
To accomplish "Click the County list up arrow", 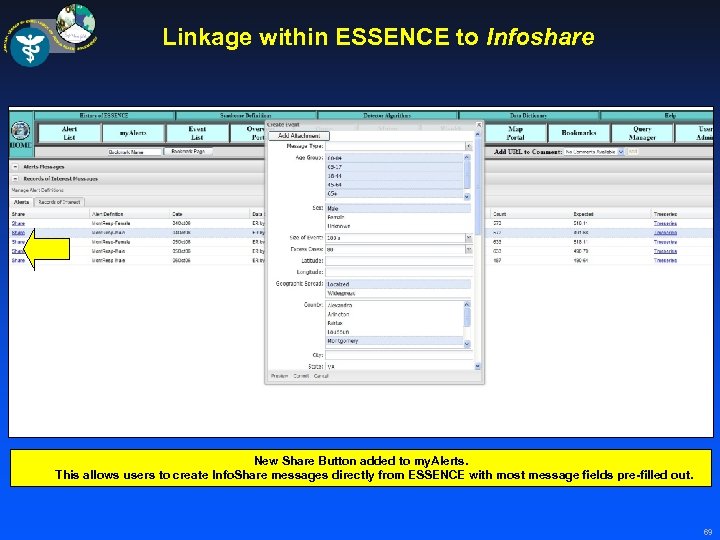I will pos(467,304).
